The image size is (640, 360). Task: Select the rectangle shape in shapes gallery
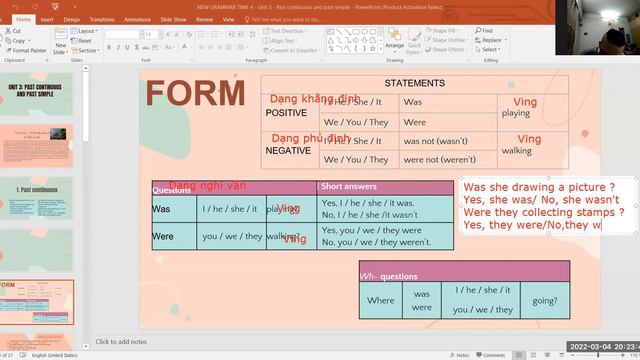(x=356, y=32)
